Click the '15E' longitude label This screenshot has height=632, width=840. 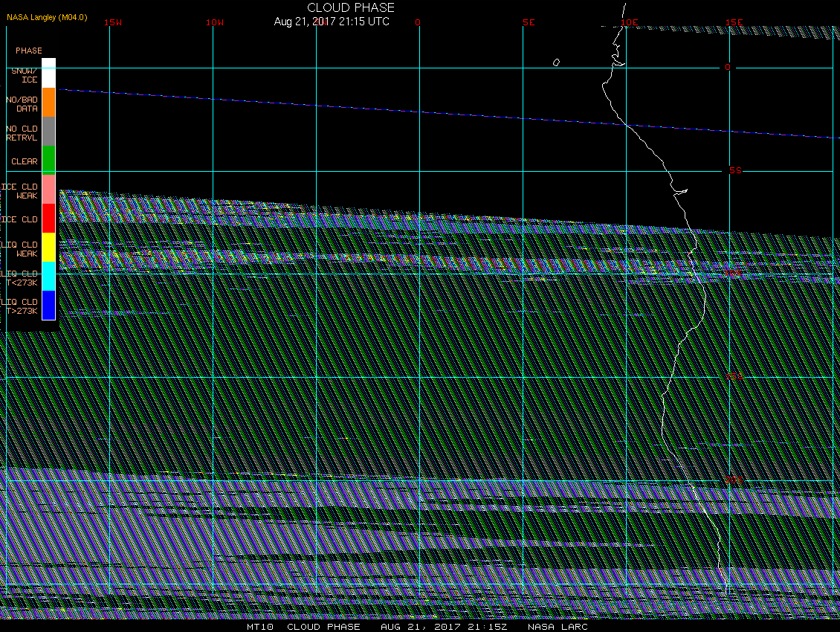[x=734, y=22]
